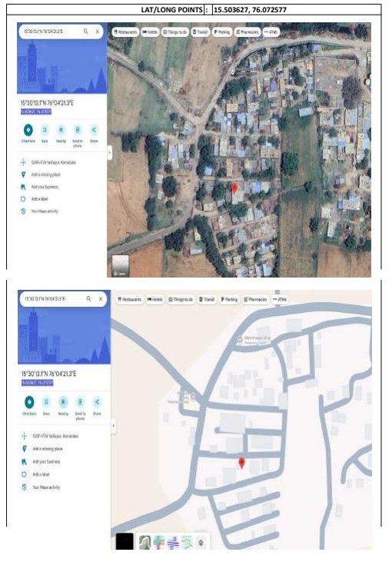Image resolution: width=392 pixels, height=562 pixels.
Task: Select Parking chip on the road map
Action: [229, 299]
